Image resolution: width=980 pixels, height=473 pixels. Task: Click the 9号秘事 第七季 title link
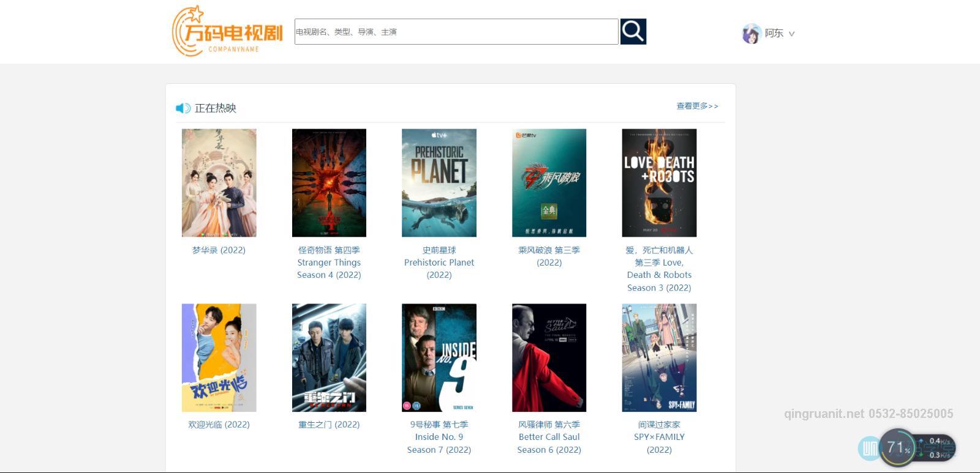[x=439, y=437]
